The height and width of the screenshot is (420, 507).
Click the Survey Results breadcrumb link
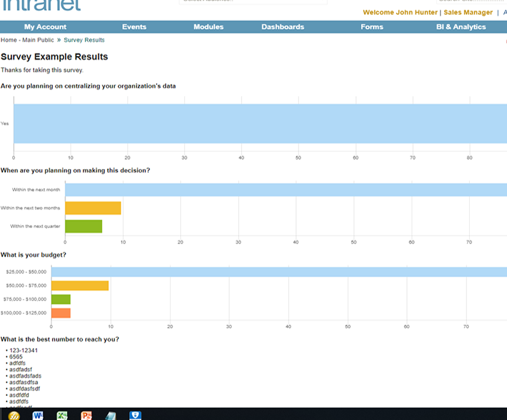coord(84,40)
